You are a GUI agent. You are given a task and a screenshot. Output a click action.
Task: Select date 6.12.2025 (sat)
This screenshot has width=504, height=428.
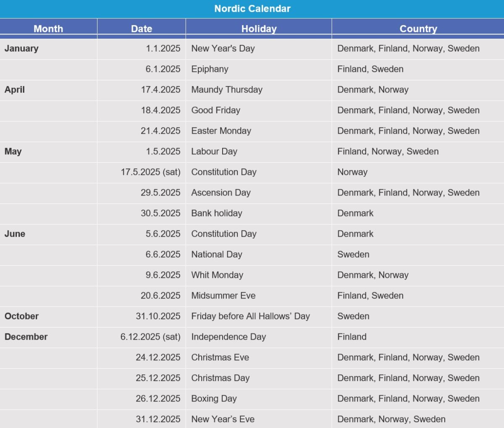(x=150, y=337)
